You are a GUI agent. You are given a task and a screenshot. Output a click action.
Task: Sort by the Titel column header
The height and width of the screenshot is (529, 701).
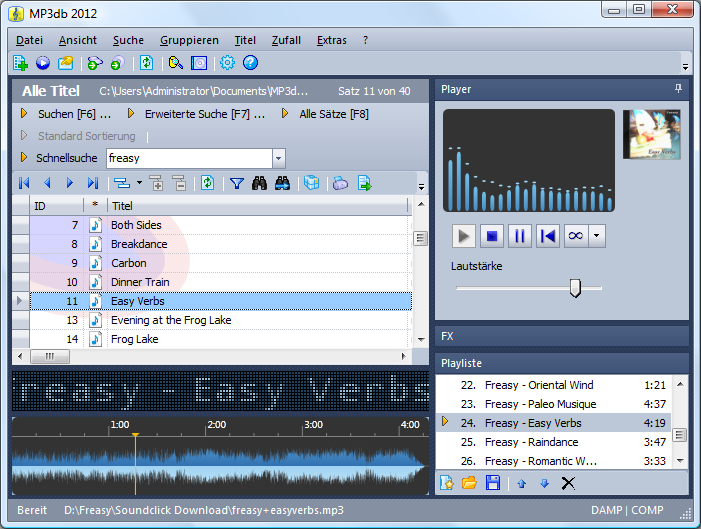258,206
